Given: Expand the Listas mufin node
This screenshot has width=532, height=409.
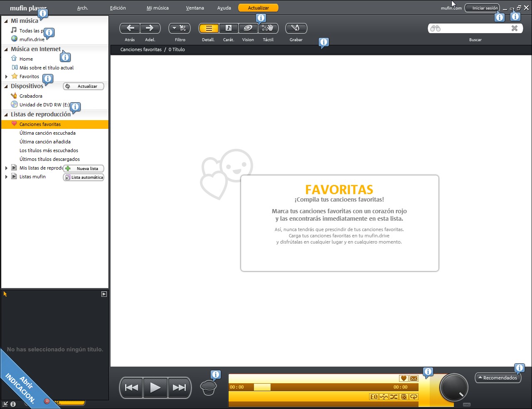Looking at the screenshot, I should point(6,177).
